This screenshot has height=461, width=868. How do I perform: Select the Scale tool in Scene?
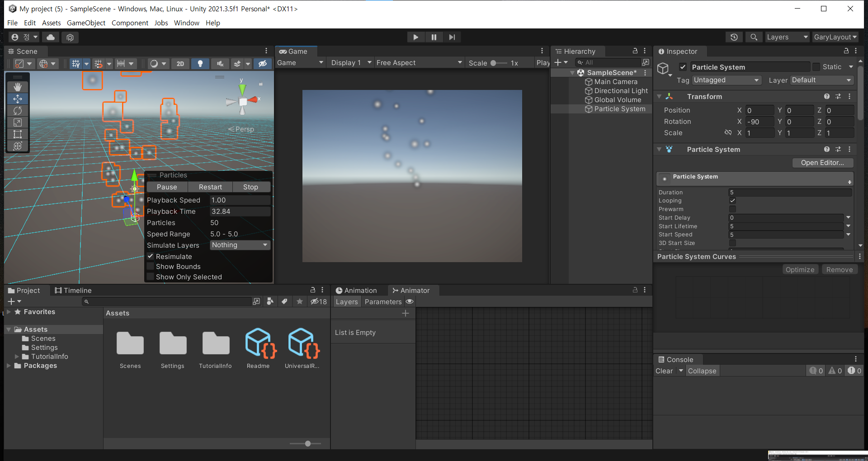(18, 122)
